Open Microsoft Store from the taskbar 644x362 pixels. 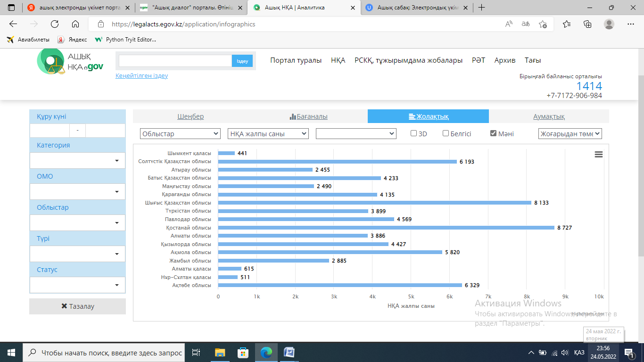pos(243,352)
